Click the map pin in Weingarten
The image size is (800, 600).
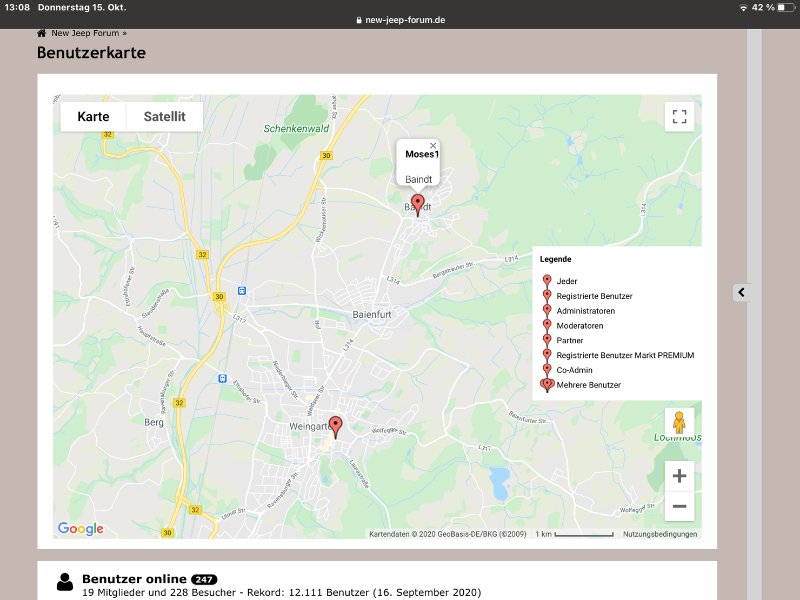335,426
